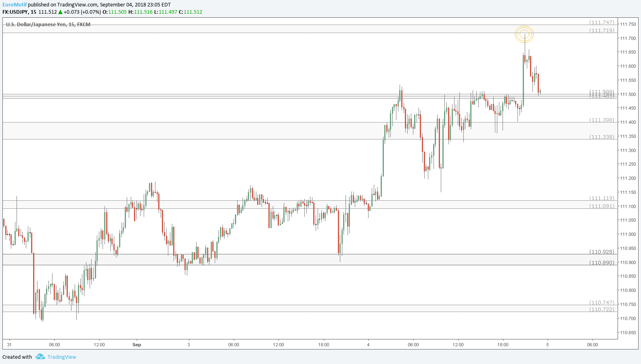Select the FX:USDJPY, 15 symbol label
Viewport: 641px width, 364px height.
pos(19,12)
